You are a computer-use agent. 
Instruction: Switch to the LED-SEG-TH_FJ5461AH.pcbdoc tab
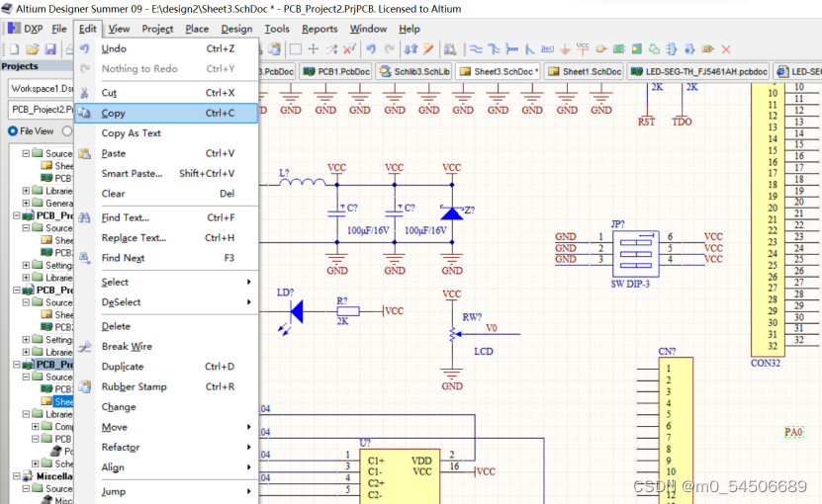698,71
